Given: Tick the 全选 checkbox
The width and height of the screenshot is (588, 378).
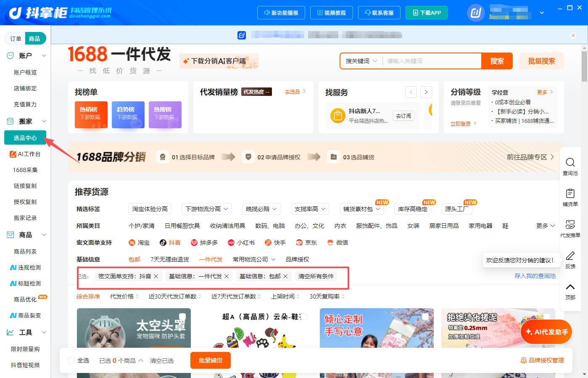Looking at the screenshot, I should (71, 360).
